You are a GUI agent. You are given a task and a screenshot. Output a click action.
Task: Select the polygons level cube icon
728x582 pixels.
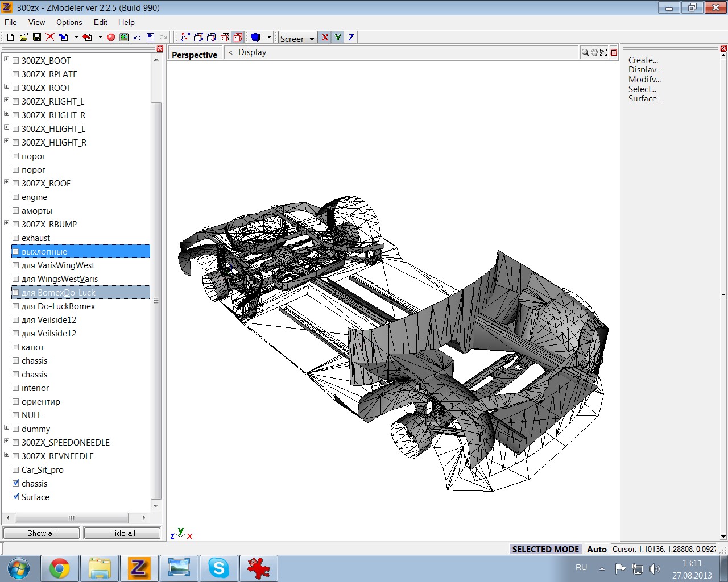(225, 37)
